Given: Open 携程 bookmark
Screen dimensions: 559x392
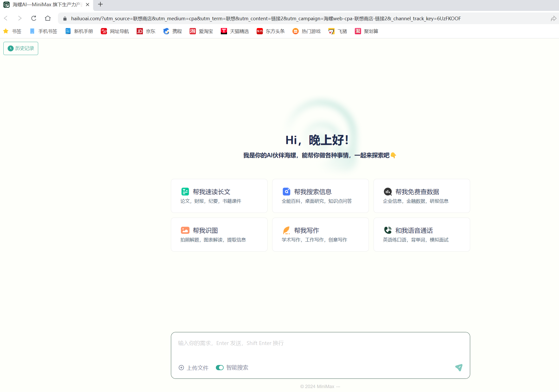Looking at the screenshot, I should point(172,31).
